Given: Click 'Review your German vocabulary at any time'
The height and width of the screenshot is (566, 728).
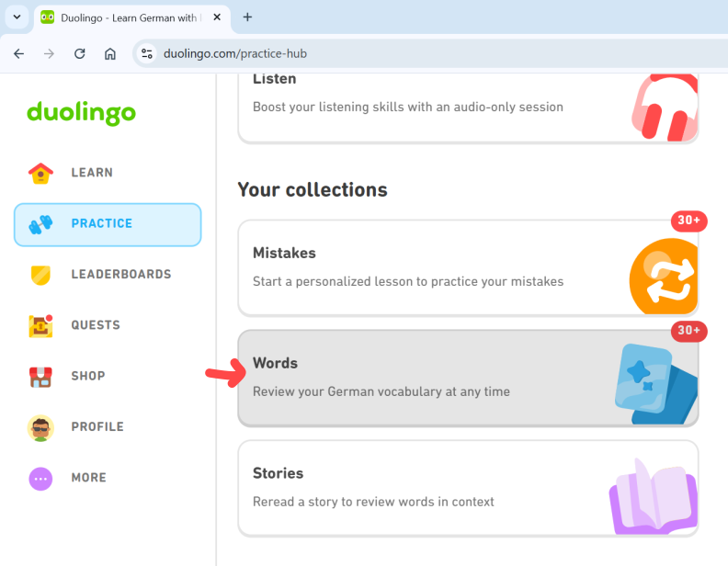Looking at the screenshot, I should (x=381, y=391).
